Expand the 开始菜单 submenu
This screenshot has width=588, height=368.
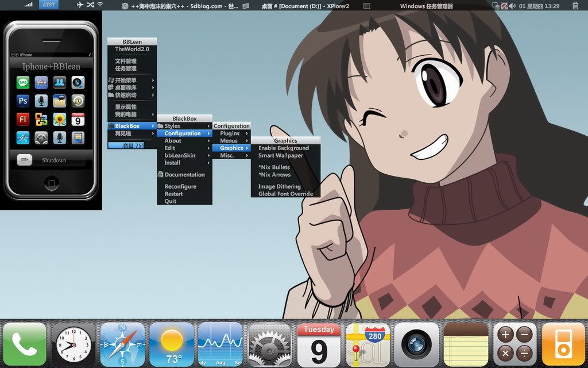pyautogui.click(x=132, y=80)
